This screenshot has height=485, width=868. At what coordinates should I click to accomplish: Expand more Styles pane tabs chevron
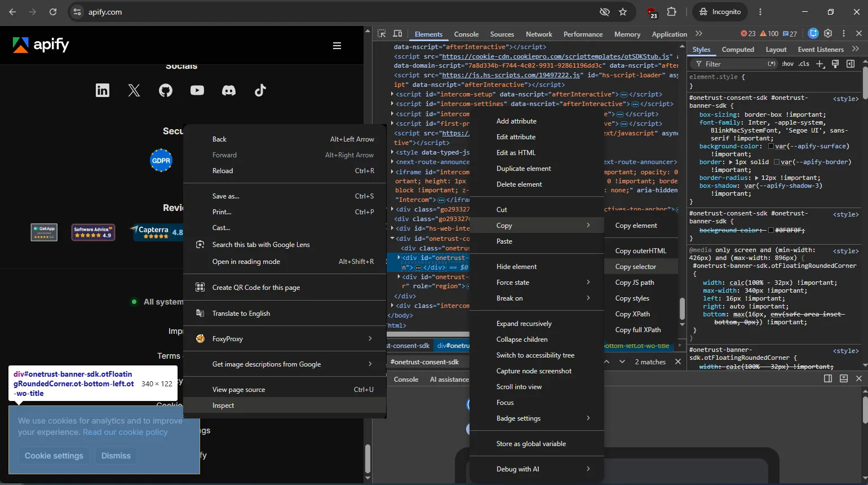click(856, 49)
